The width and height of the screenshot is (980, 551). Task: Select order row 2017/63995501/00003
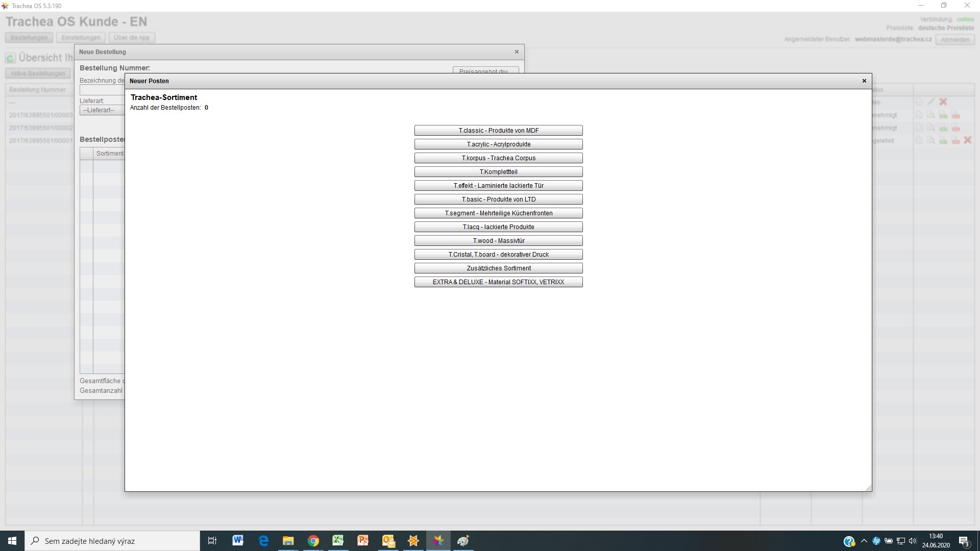point(41,115)
